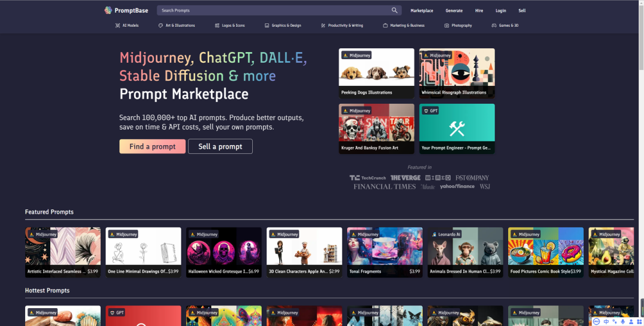
Task: Click the Find a prompt button
Action: pos(153,146)
